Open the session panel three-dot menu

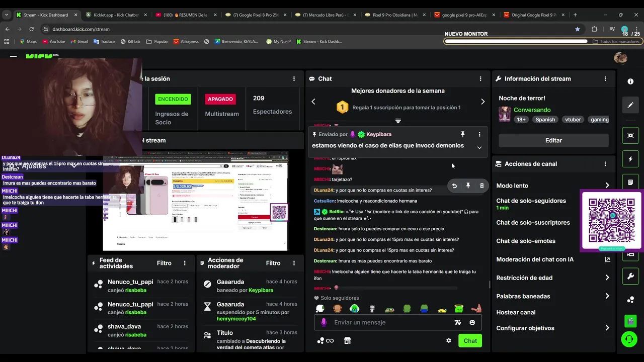click(294, 79)
